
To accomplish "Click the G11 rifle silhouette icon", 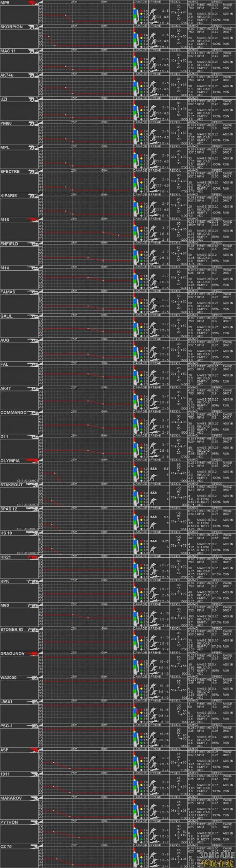I will [33, 437].
